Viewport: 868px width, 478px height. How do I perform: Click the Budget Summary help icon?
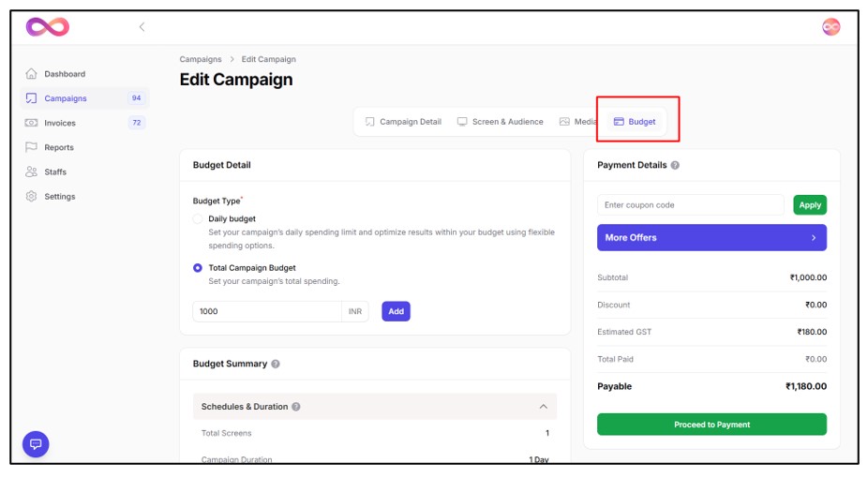(276, 364)
